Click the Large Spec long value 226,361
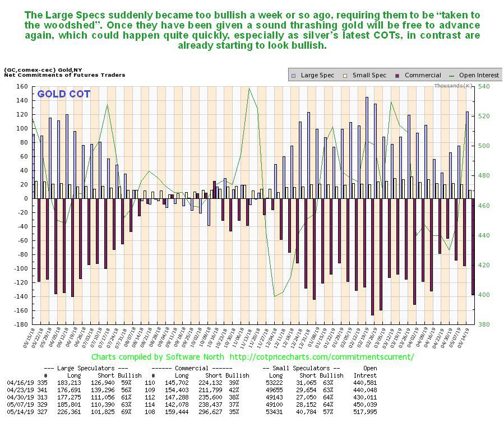504x423 pixels. point(73,411)
